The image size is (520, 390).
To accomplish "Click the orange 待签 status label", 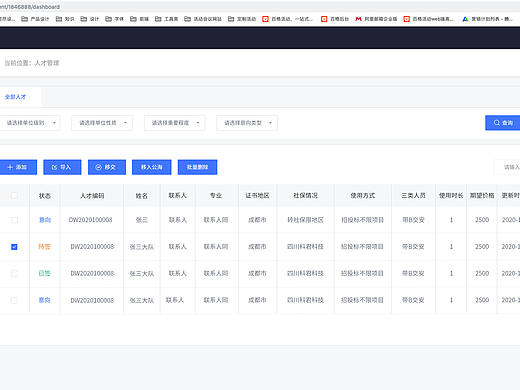I will [x=45, y=247].
